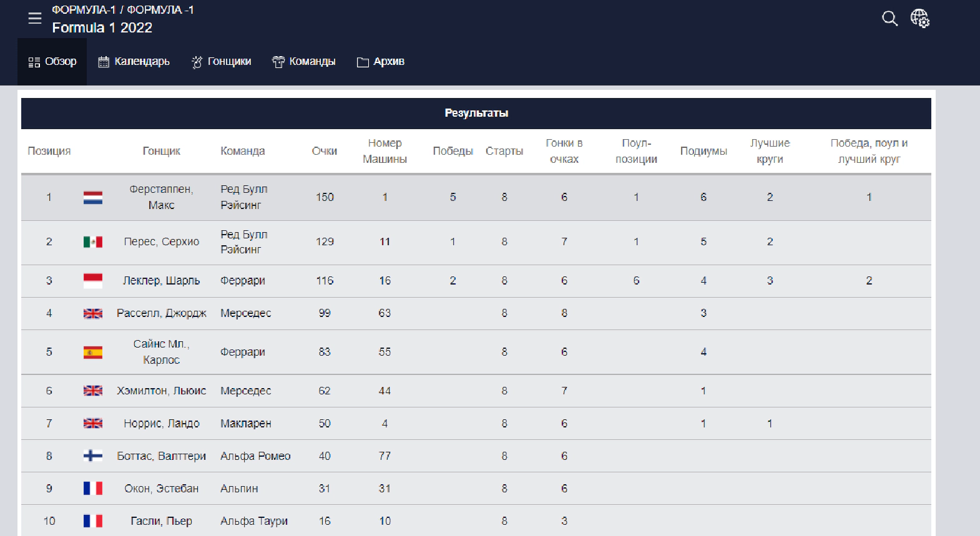980x536 pixels.
Task: Open team Альпин
Action: 239,489
